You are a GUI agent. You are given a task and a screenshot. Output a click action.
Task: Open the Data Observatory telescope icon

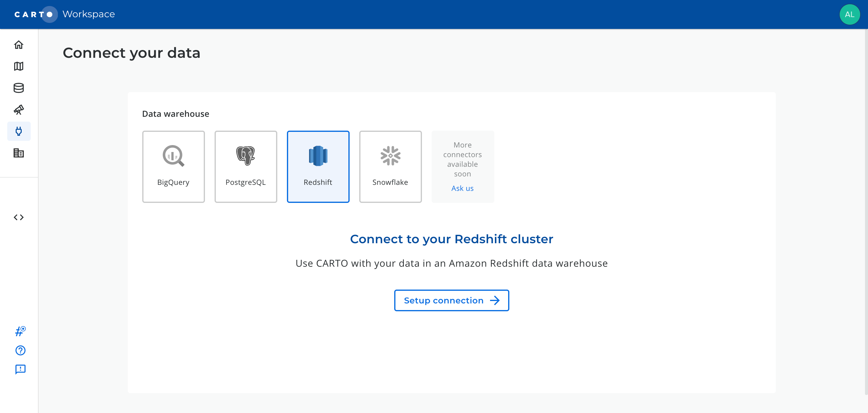click(19, 110)
